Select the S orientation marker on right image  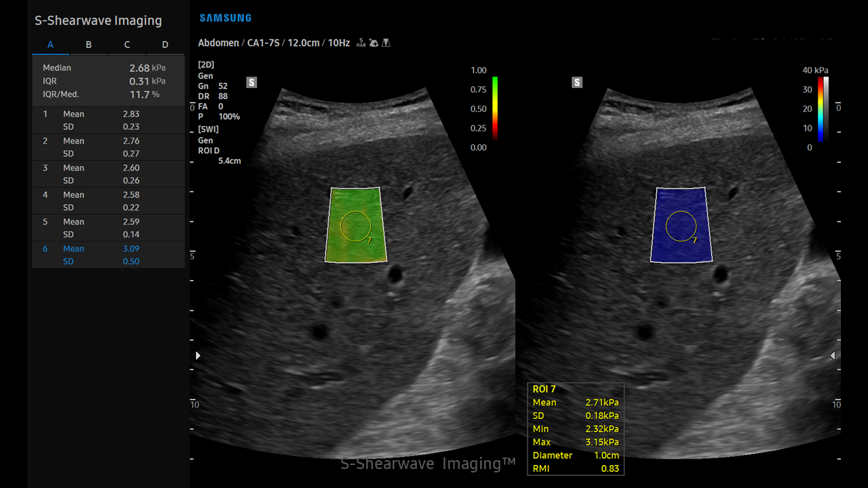577,82
